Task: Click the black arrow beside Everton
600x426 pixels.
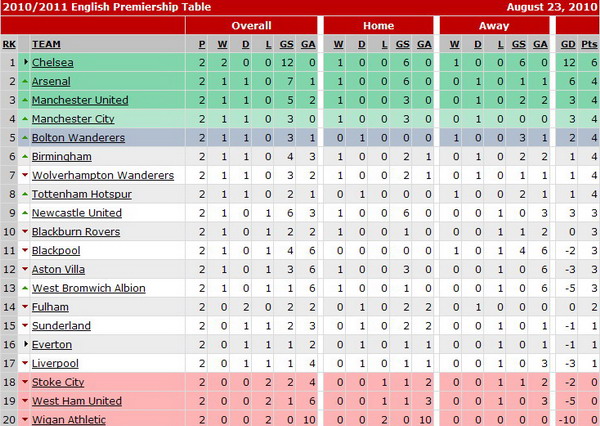Action: click(x=25, y=344)
